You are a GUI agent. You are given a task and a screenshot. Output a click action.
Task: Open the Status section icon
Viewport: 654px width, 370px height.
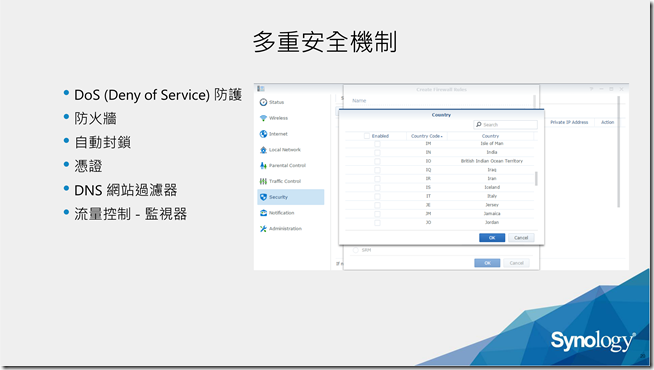pos(263,102)
